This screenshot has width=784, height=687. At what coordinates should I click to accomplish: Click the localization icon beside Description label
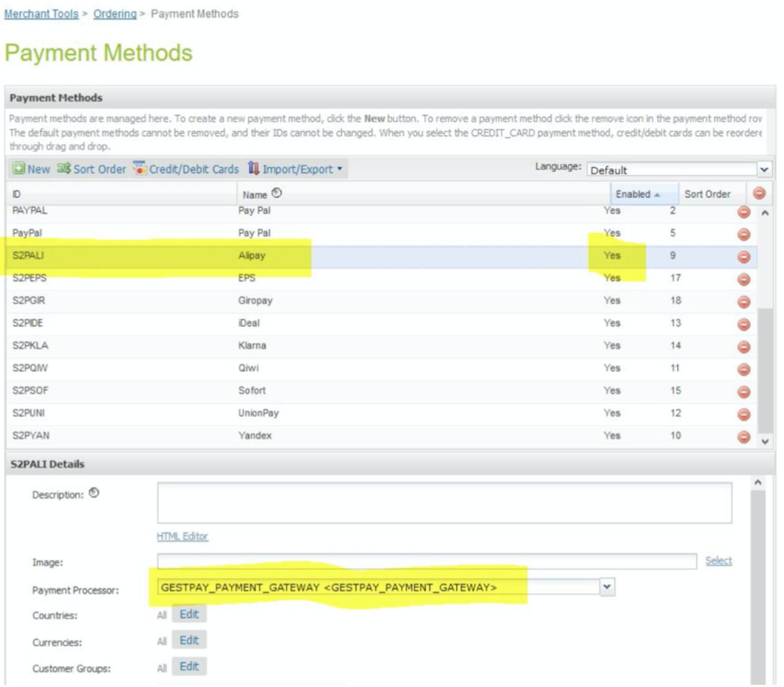(94, 493)
